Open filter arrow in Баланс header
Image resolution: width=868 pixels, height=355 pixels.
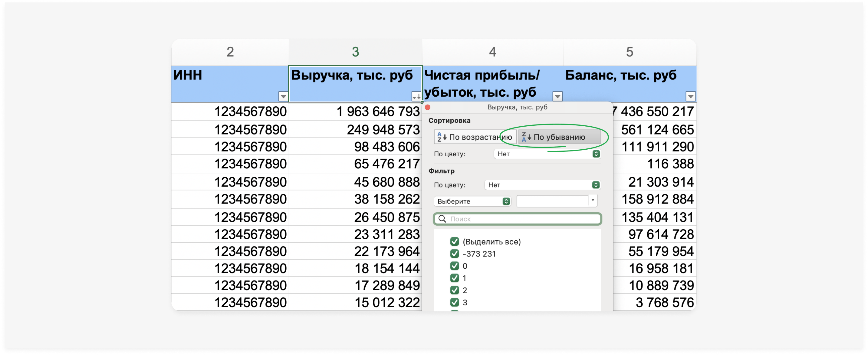(690, 96)
